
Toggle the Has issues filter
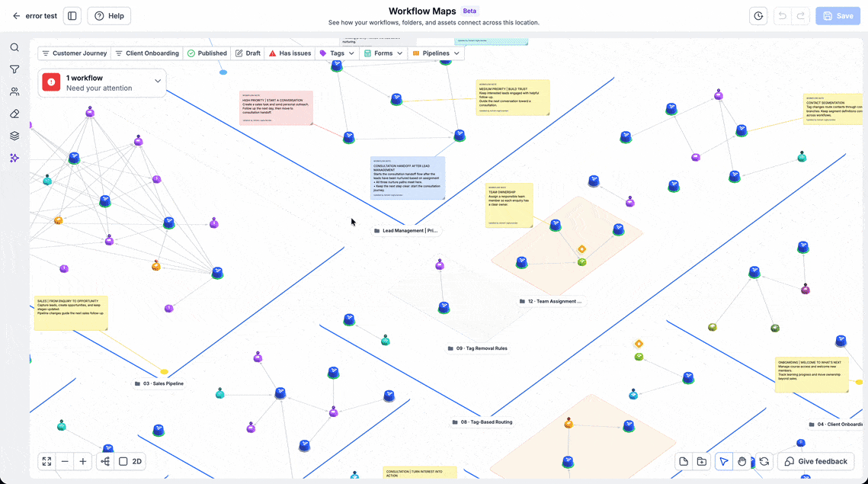(x=290, y=53)
